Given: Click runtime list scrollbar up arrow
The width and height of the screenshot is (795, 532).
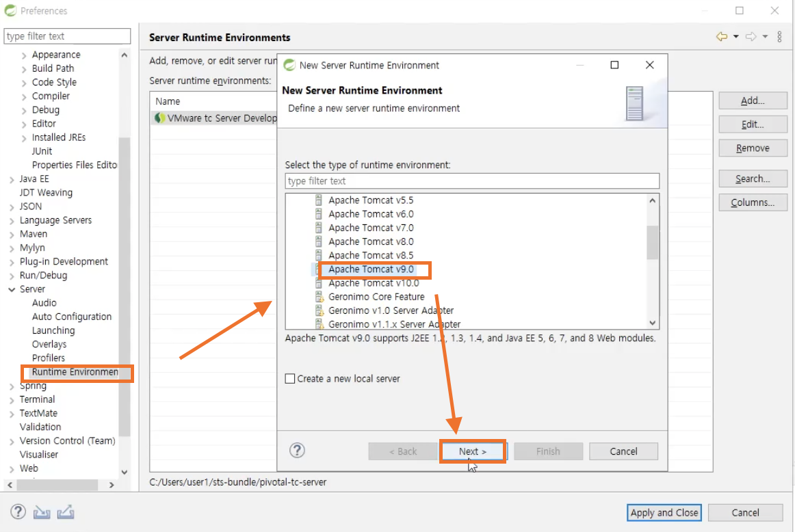Looking at the screenshot, I should (653, 200).
